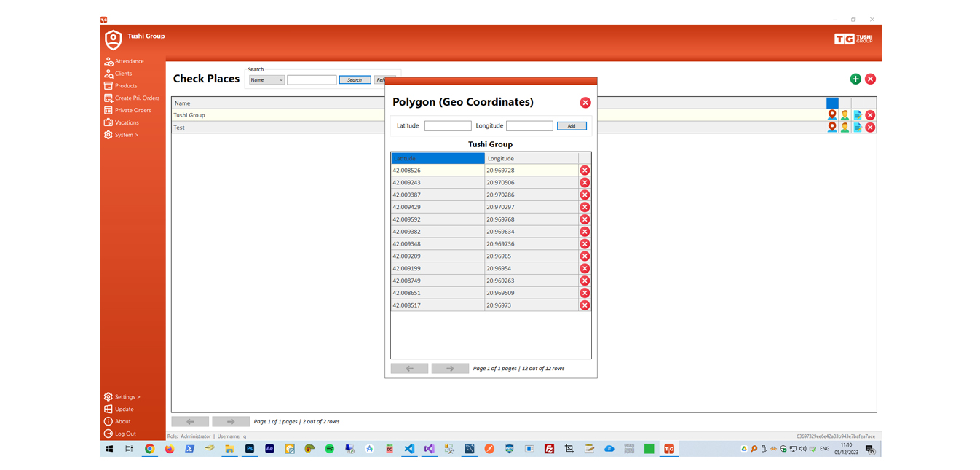This screenshot has height=470, width=980.
Task: Add a new check place with green plus
Action: coord(855,79)
